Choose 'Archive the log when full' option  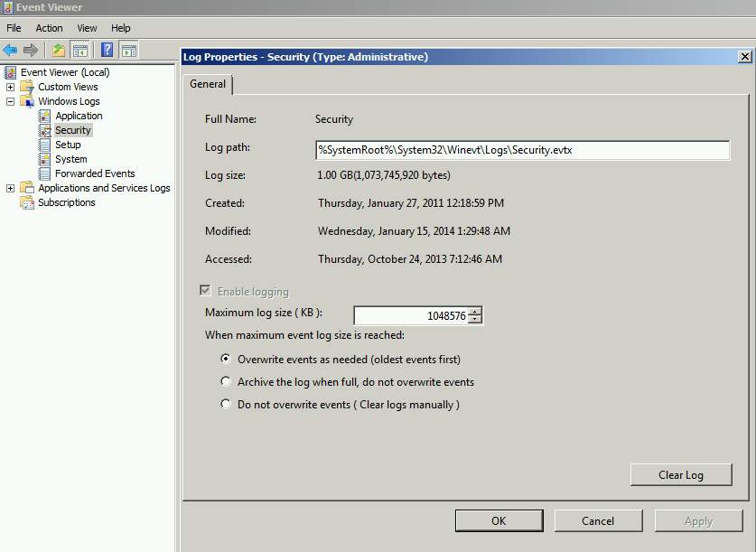[x=226, y=382]
